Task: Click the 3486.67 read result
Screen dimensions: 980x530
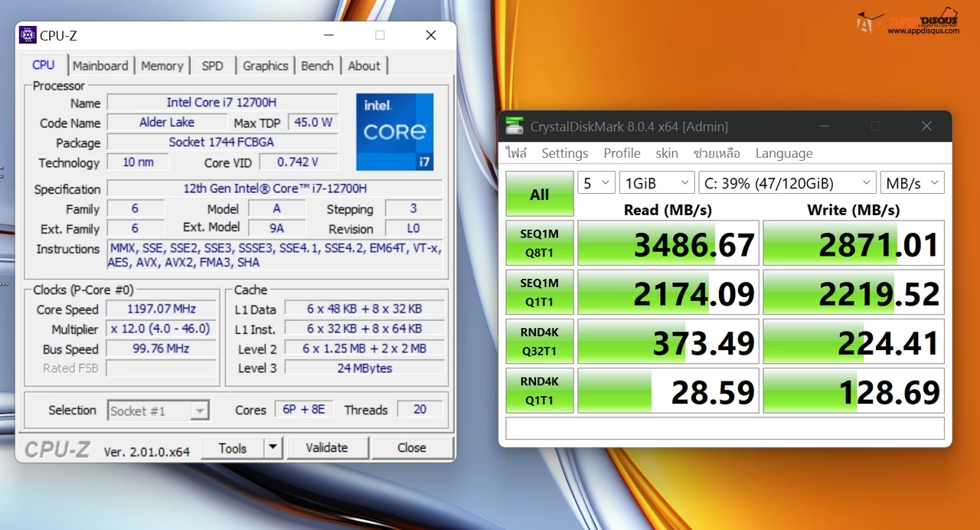Action: tap(668, 243)
